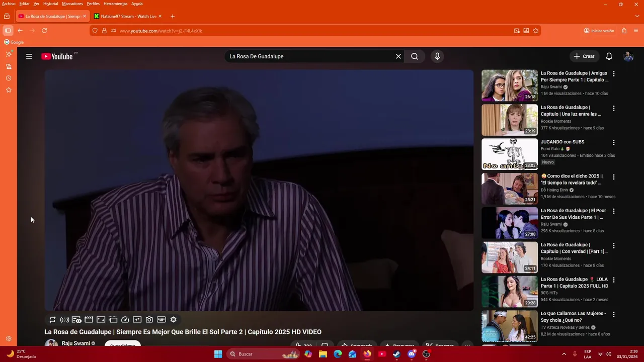The width and height of the screenshot is (644, 362).
Task: Open the gear icon in player toolbar
Action: (174, 320)
